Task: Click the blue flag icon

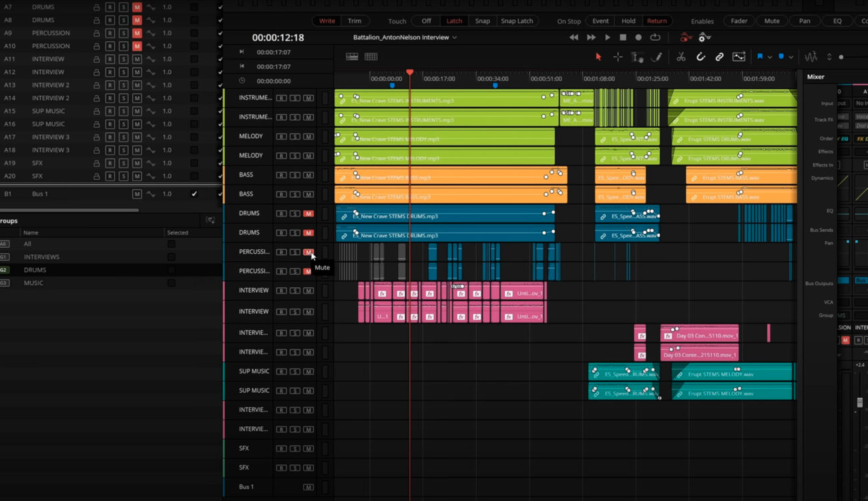Action: point(760,57)
